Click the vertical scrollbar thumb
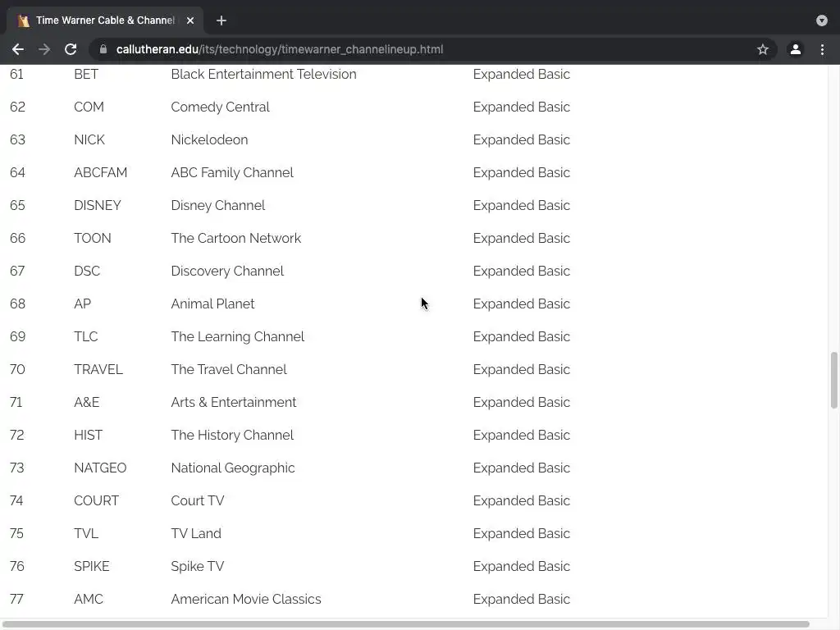Image resolution: width=840 pixels, height=630 pixels. click(x=834, y=380)
